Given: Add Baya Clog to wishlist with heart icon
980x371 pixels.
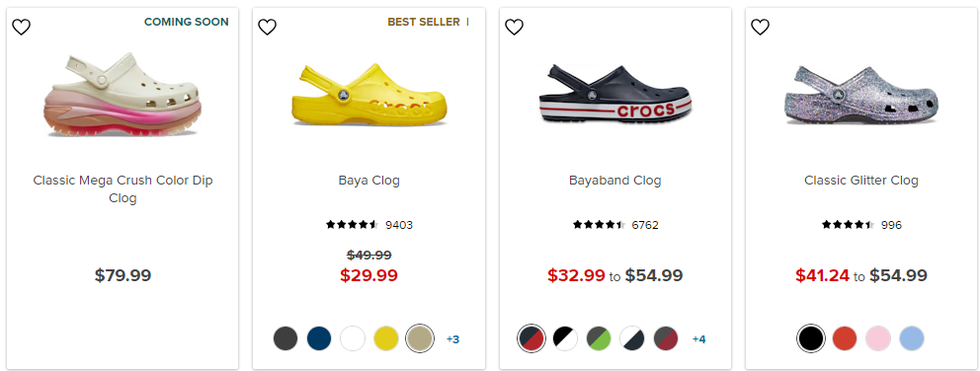Looking at the screenshot, I should tap(268, 27).
